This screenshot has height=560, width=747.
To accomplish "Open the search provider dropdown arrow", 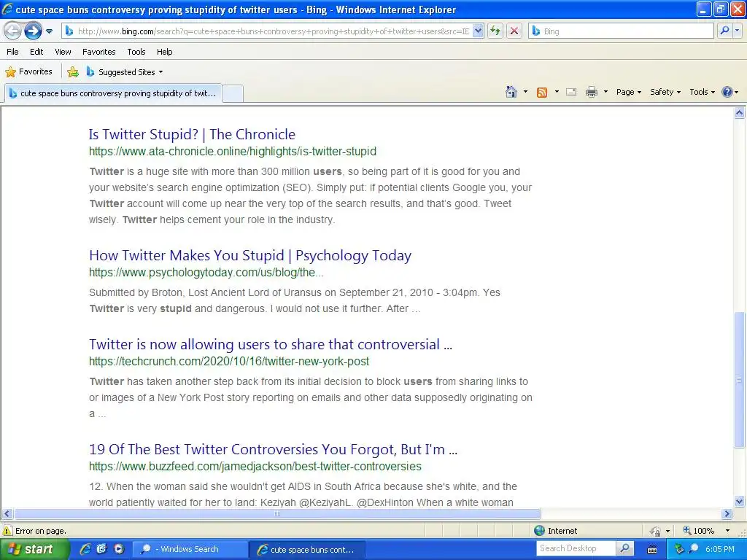I will click(x=737, y=31).
